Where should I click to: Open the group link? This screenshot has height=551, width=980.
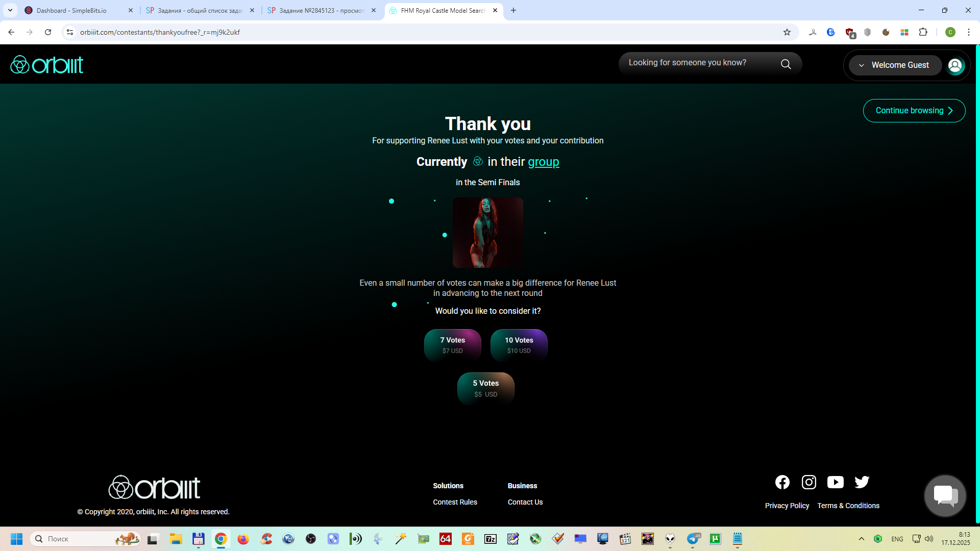pyautogui.click(x=543, y=162)
